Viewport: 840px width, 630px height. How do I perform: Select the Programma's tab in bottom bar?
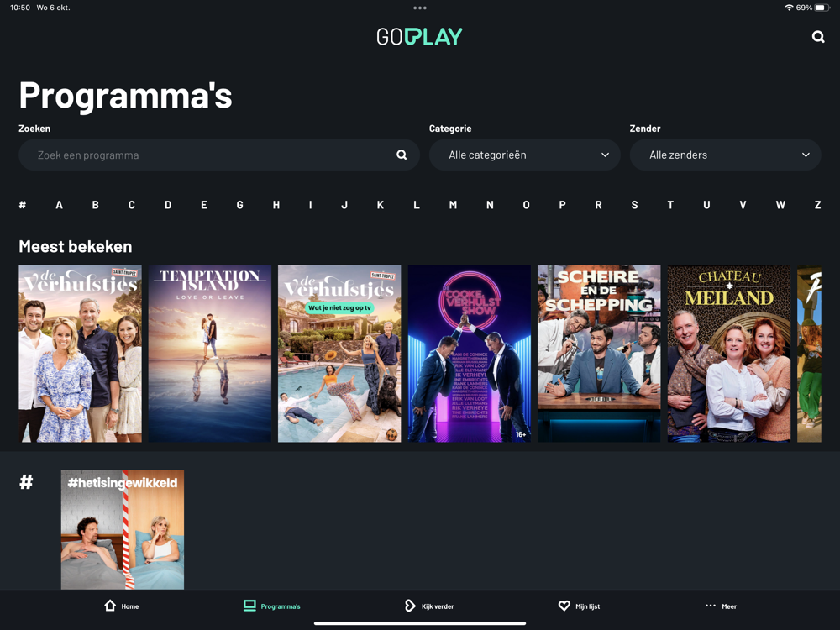(x=271, y=606)
